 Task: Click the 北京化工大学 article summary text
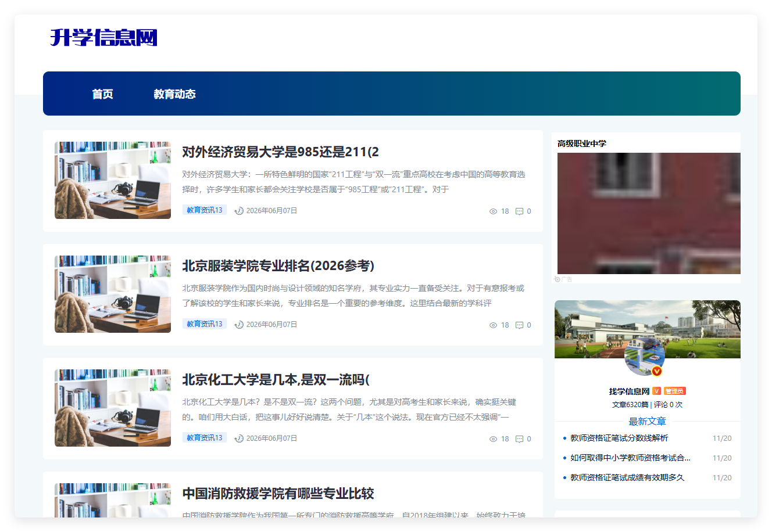(x=349, y=409)
